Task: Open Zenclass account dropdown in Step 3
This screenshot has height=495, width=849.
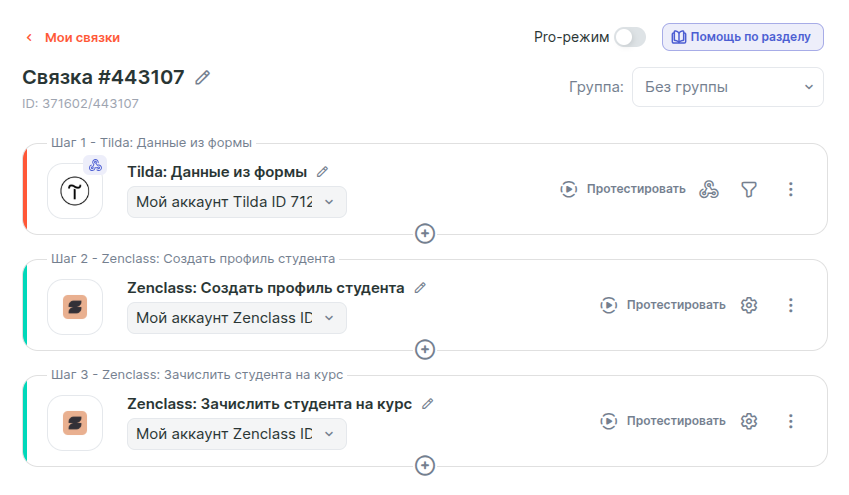Action: 237,434
